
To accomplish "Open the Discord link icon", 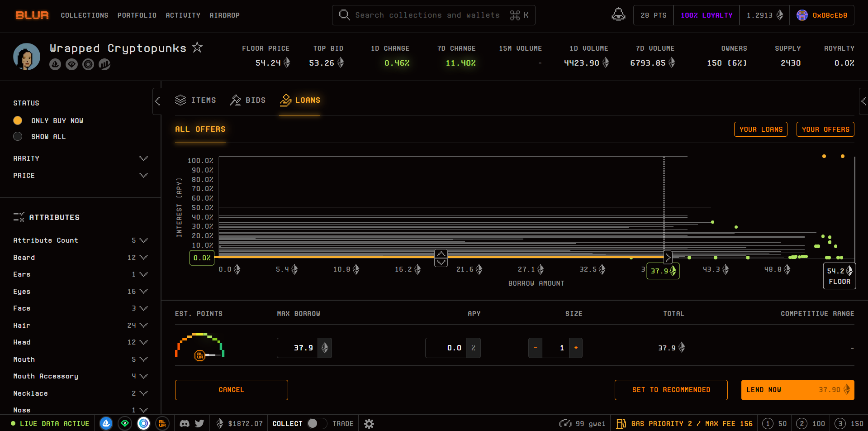I will (x=185, y=424).
